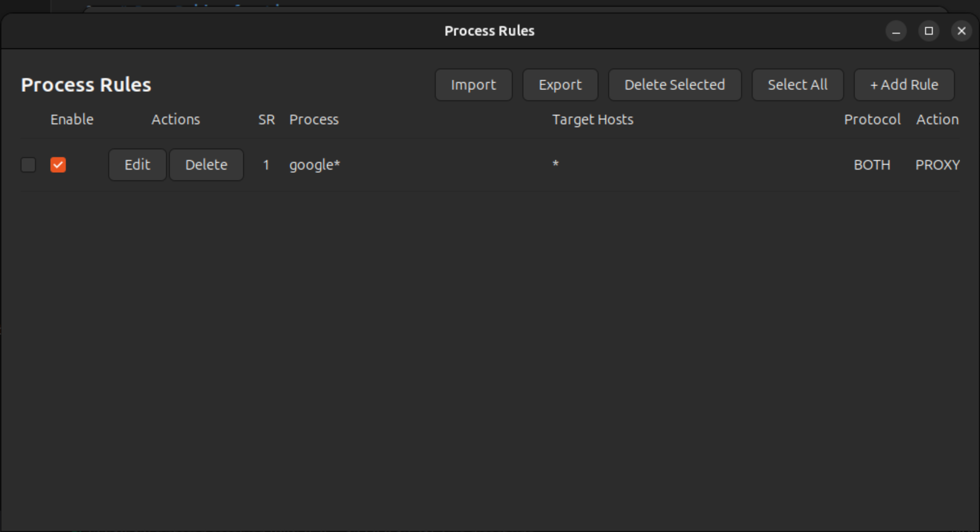Image resolution: width=980 pixels, height=532 pixels.
Task: Check the row selection checkbox for google*
Action: point(28,165)
